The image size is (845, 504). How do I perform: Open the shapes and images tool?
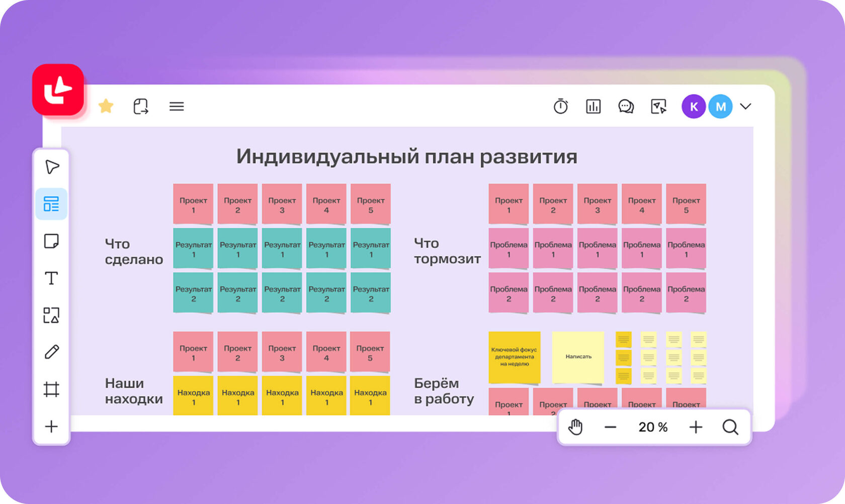click(x=51, y=315)
